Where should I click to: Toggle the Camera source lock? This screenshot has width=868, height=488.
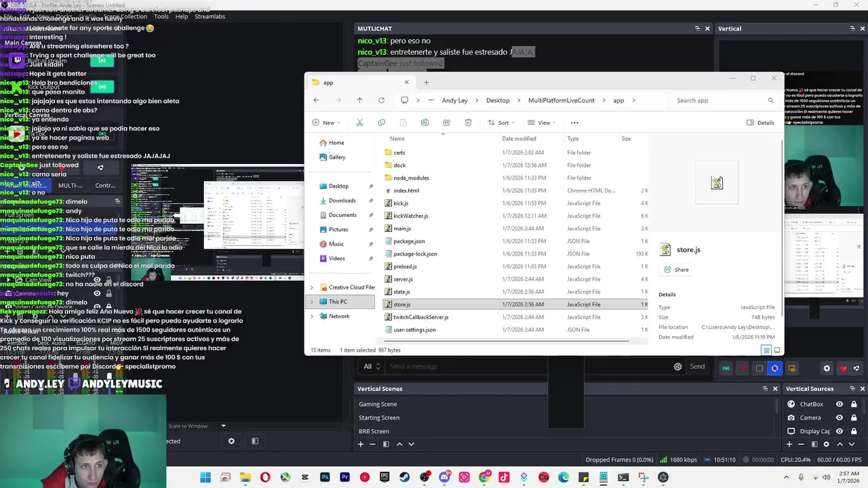(854, 418)
